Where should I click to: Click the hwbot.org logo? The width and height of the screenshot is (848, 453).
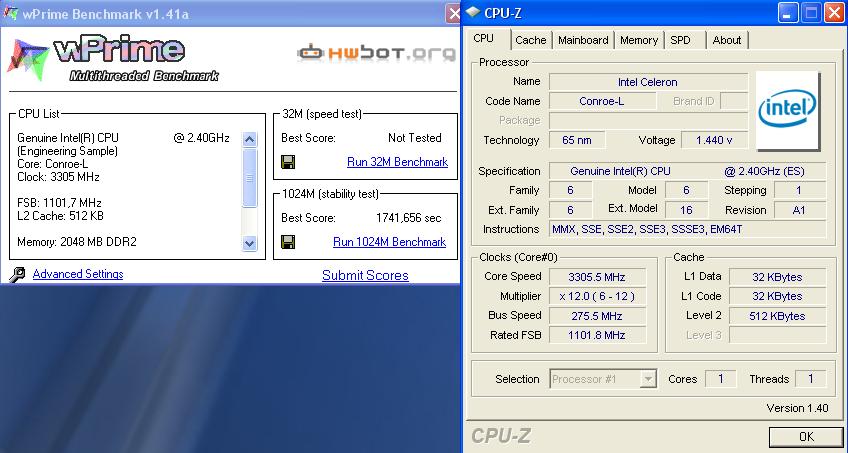click(376, 52)
